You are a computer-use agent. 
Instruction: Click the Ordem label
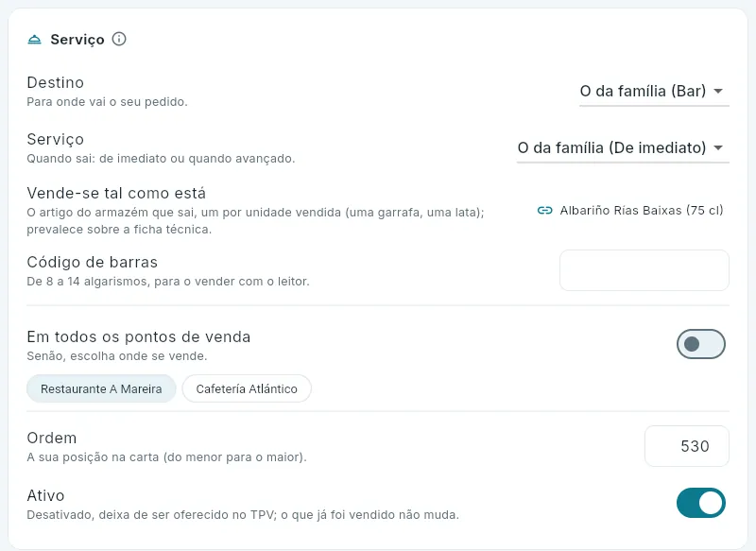pos(52,438)
